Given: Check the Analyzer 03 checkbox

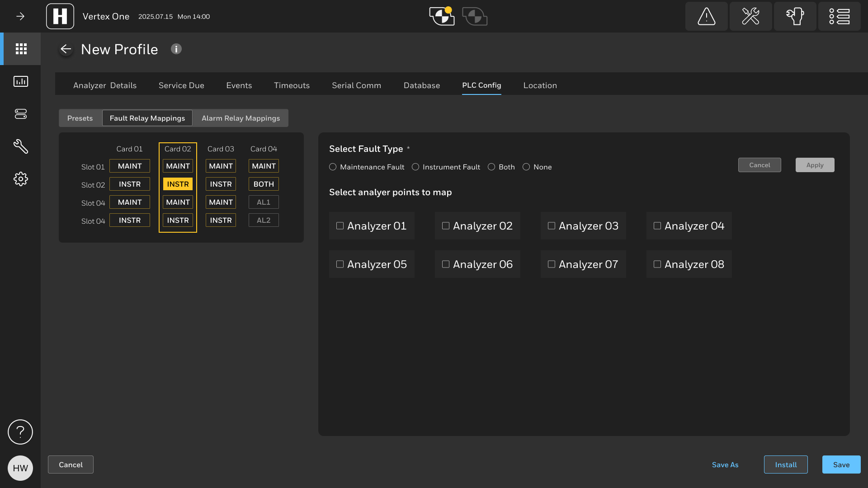Looking at the screenshot, I should pyautogui.click(x=552, y=226).
